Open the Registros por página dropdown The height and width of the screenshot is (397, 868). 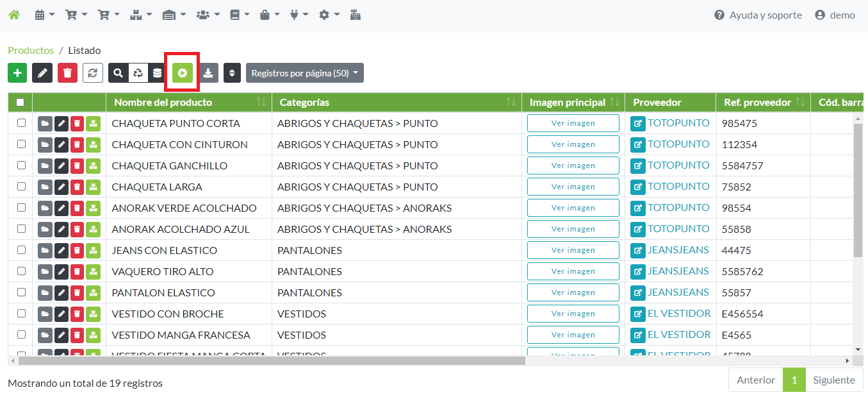tap(304, 73)
